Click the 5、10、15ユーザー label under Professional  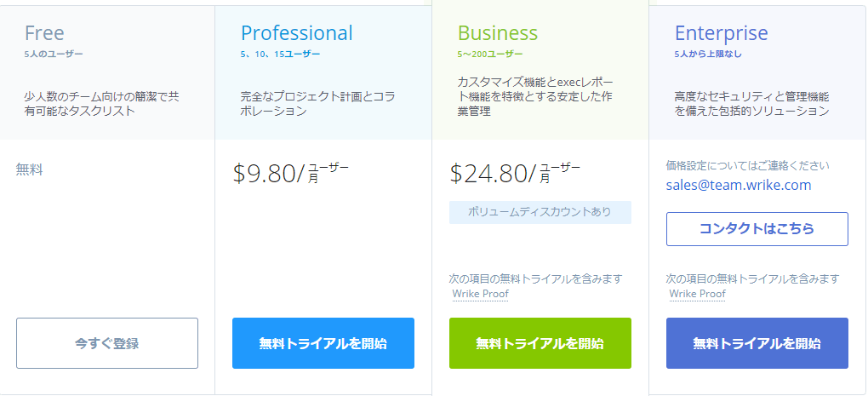tap(280, 54)
